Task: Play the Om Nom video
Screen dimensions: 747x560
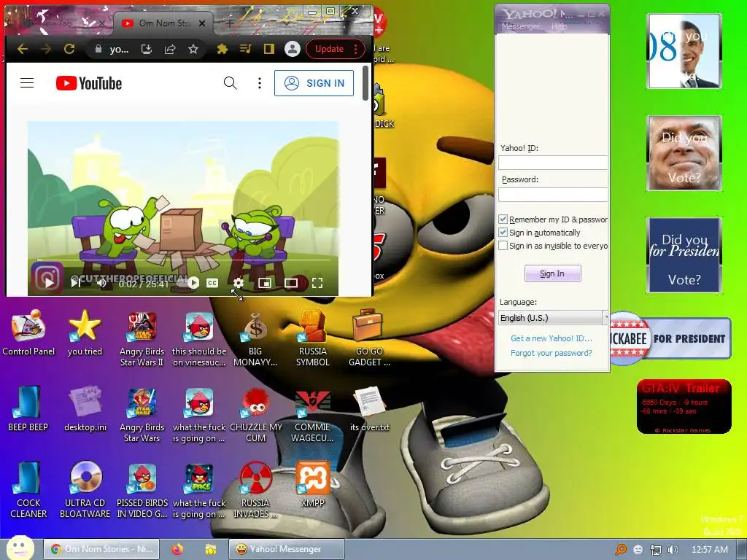Action: pyautogui.click(x=49, y=283)
